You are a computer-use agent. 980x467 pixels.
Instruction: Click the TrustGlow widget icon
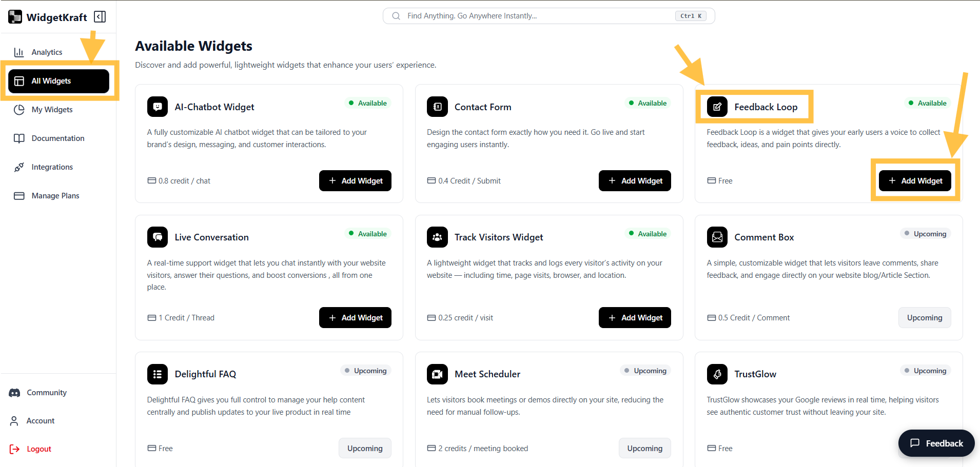pos(717,374)
